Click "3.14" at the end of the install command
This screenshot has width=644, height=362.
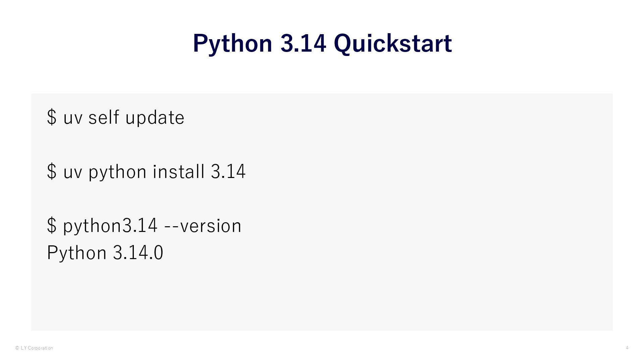pyautogui.click(x=228, y=171)
